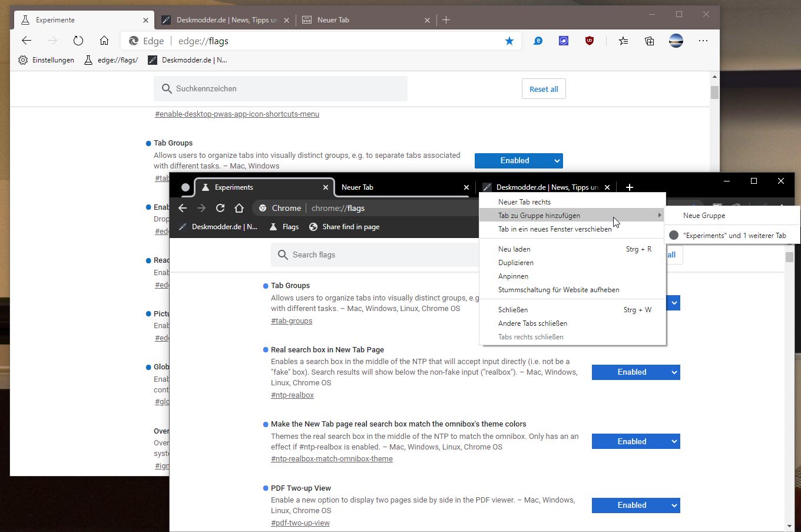Follow the #tab-groups link in Chrome
This screenshot has width=801, height=532.
[x=292, y=321]
